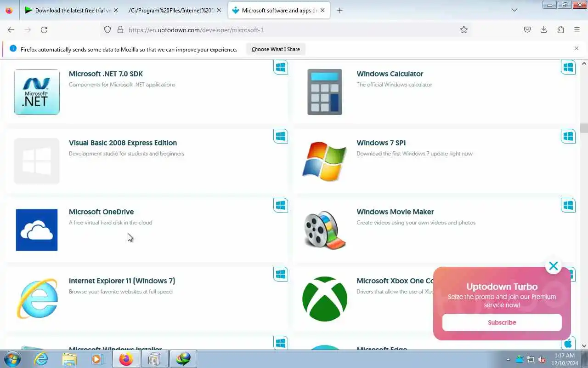This screenshot has width=588, height=368.
Task: Open the Windows Calculator title link
Action: point(390,74)
